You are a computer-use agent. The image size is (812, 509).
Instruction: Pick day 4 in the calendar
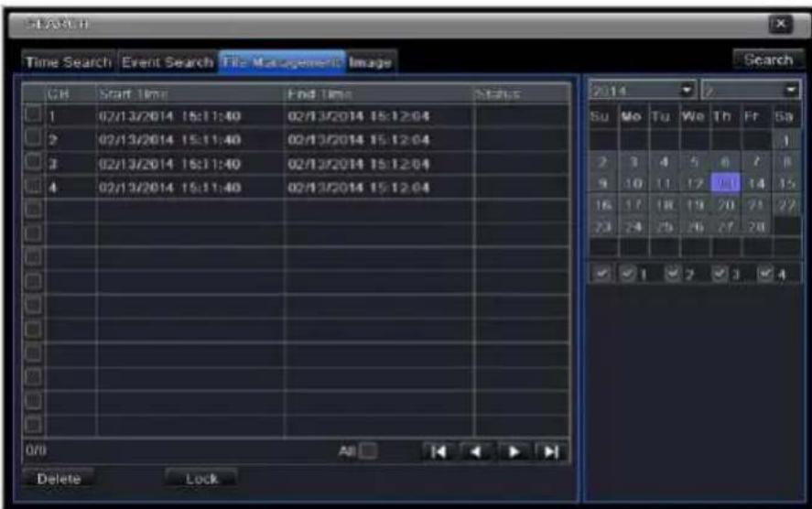click(x=665, y=162)
